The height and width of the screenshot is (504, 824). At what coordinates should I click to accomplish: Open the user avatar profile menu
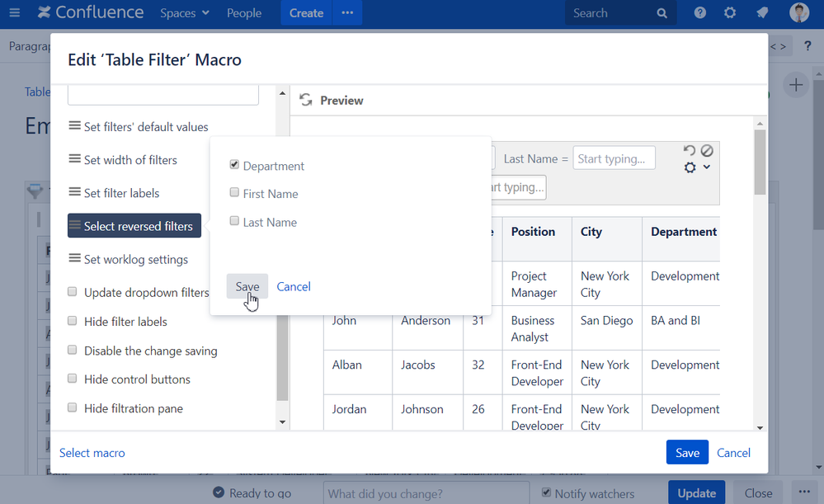tap(799, 12)
